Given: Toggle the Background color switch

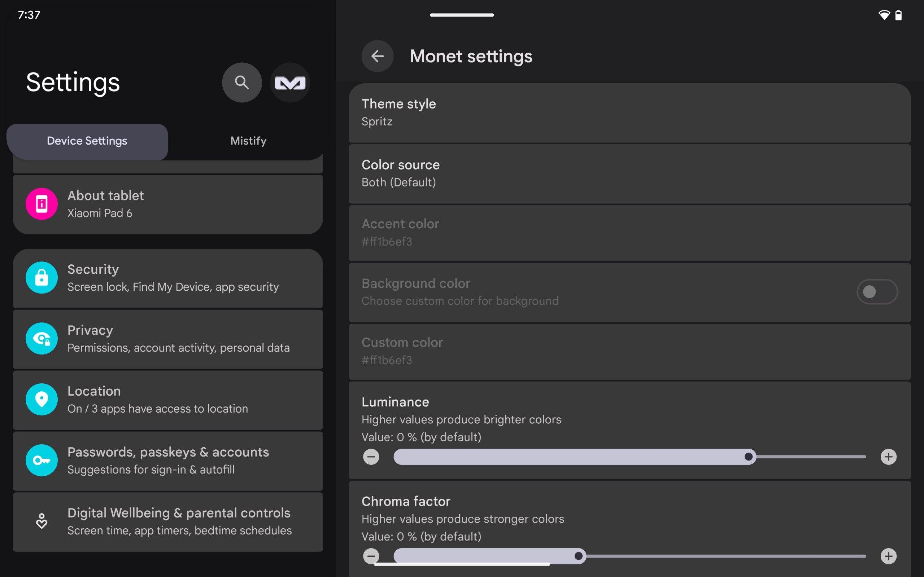Looking at the screenshot, I should pos(877,292).
